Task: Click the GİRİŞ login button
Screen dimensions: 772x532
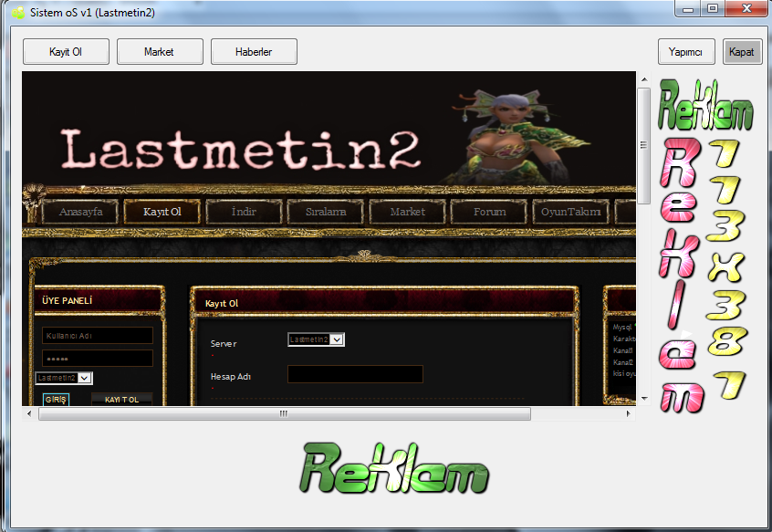Action: tap(56, 400)
